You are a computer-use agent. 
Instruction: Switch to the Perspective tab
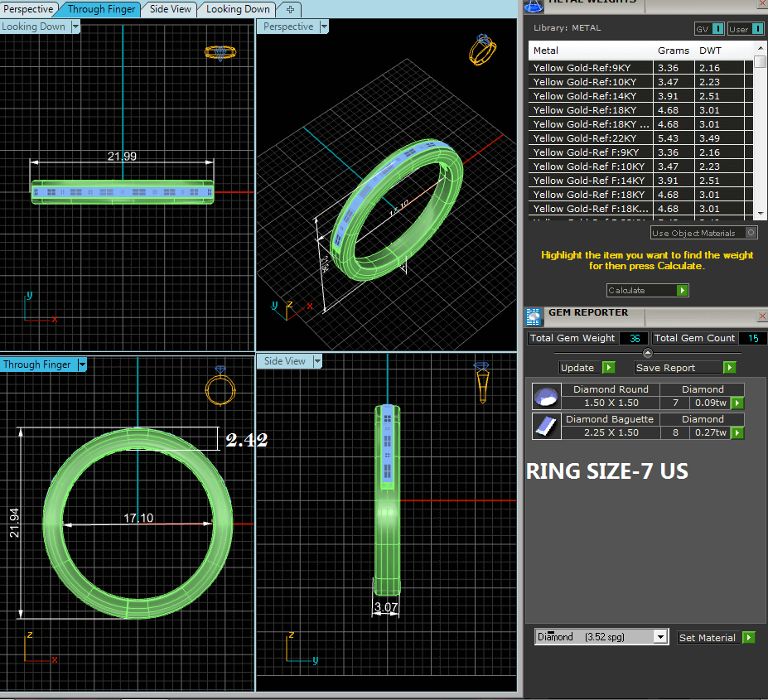[x=28, y=9]
